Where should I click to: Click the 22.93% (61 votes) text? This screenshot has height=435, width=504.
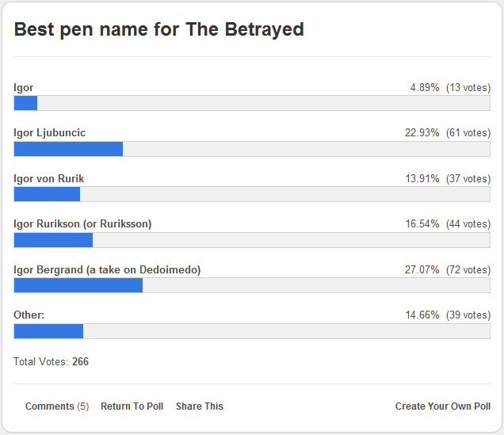pyautogui.click(x=448, y=133)
